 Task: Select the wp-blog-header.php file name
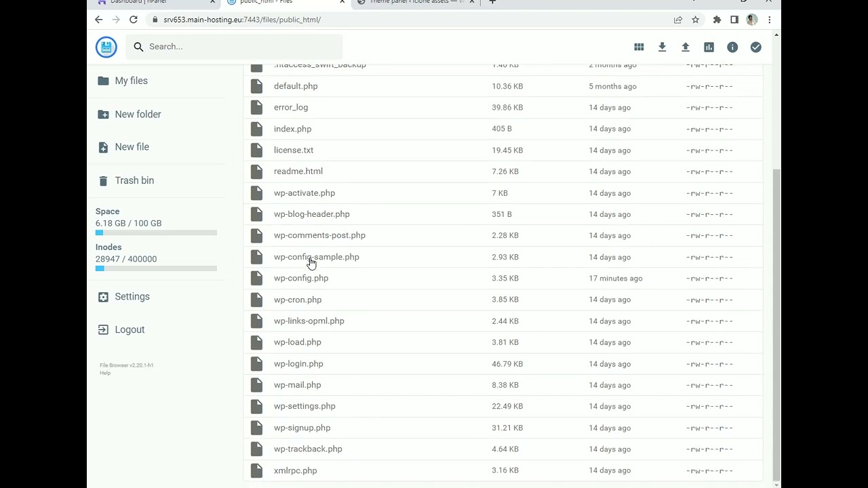click(312, 214)
